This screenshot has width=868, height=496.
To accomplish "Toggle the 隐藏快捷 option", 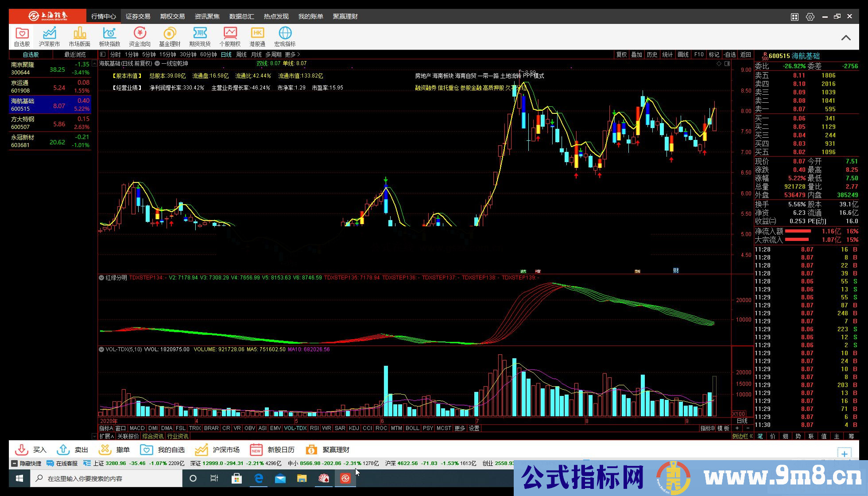I will click(26, 463).
